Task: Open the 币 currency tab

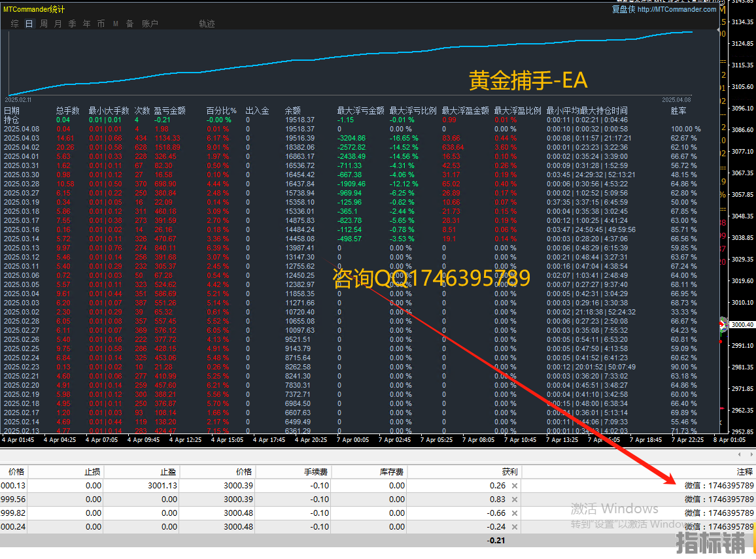Action: tap(101, 24)
